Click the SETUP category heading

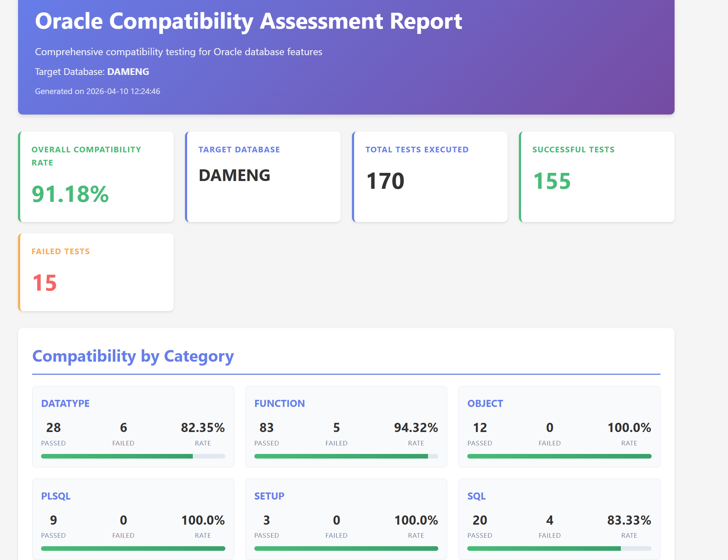(269, 496)
